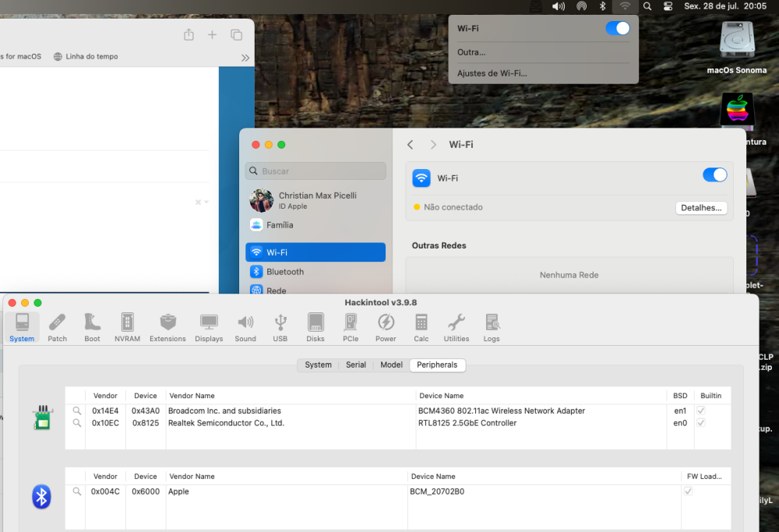Switch to the Model sub-tab
This screenshot has width=779, height=532.
392,365
